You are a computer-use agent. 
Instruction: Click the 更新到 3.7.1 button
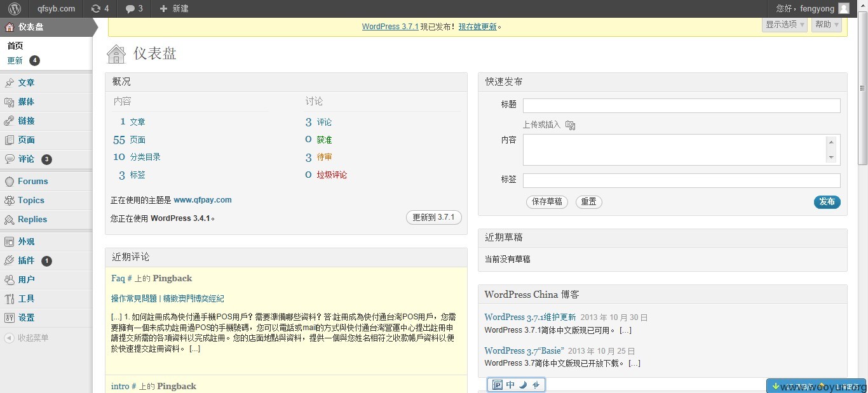pos(434,217)
